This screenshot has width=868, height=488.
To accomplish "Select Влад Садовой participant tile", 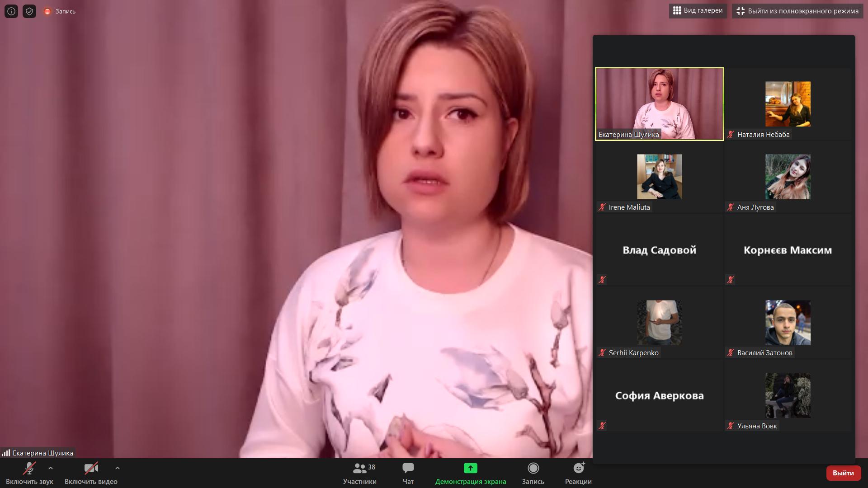I will 660,250.
